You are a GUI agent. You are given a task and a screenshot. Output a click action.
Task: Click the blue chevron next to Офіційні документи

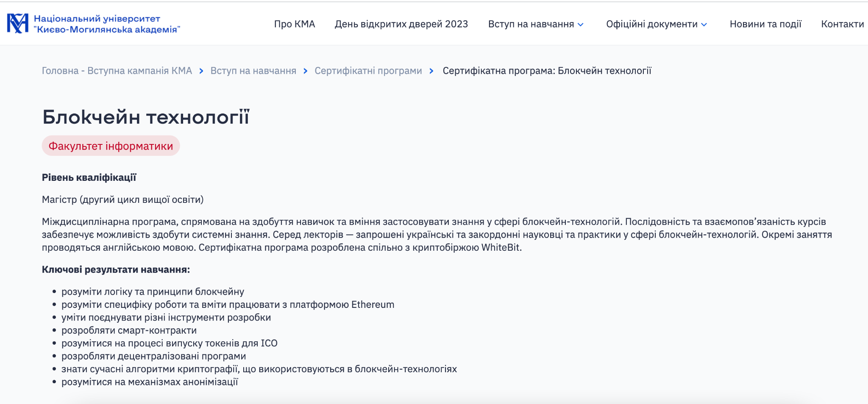[x=704, y=25]
